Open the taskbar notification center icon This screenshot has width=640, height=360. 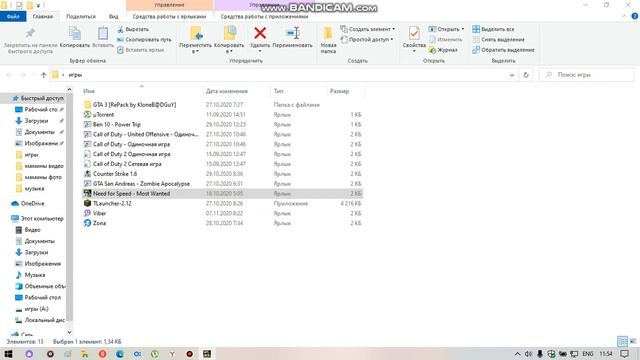[625, 353]
